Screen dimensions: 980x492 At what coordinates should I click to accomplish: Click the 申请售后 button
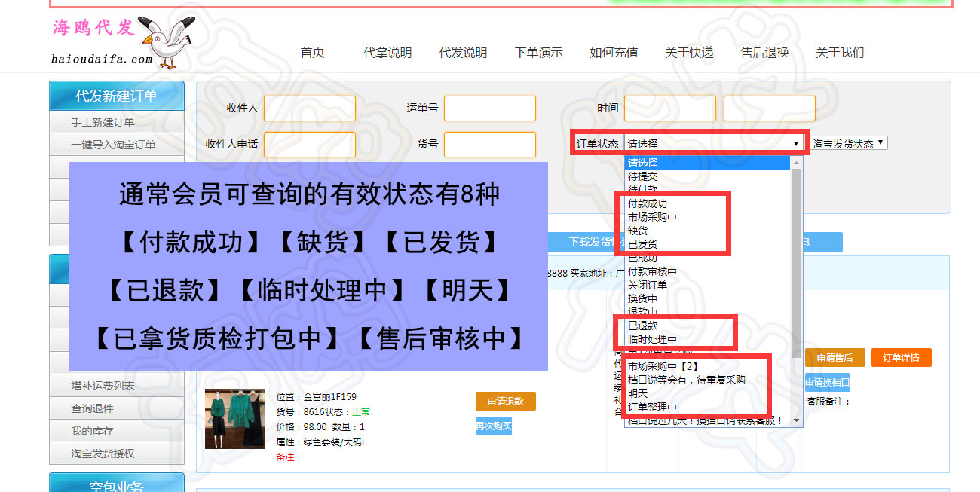(x=834, y=358)
